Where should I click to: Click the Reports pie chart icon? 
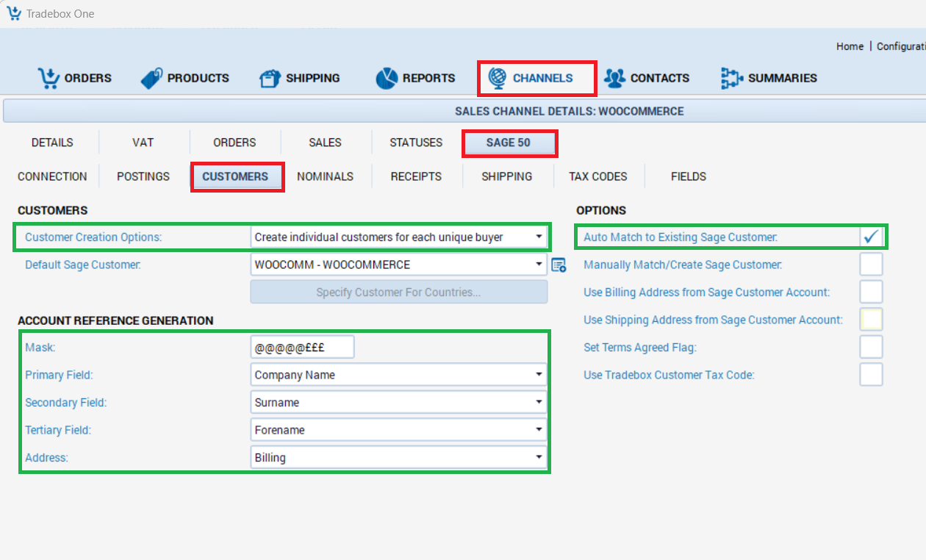click(x=387, y=78)
